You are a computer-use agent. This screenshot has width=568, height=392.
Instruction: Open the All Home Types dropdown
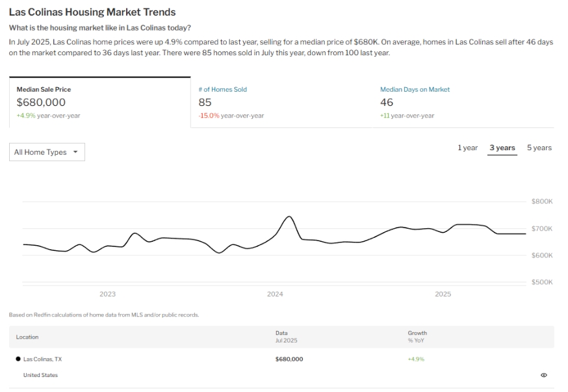pos(47,152)
